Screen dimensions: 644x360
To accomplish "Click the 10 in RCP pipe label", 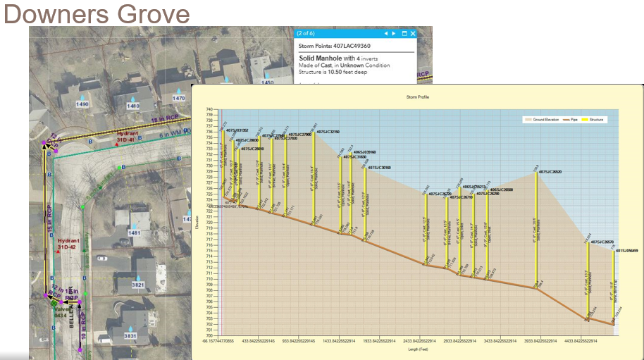I will click(x=83, y=325).
